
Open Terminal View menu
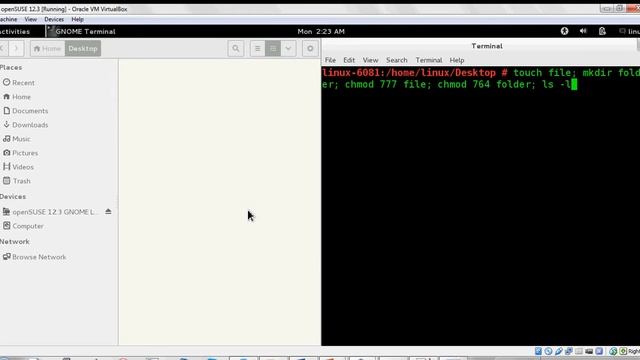click(x=371, y=60)
